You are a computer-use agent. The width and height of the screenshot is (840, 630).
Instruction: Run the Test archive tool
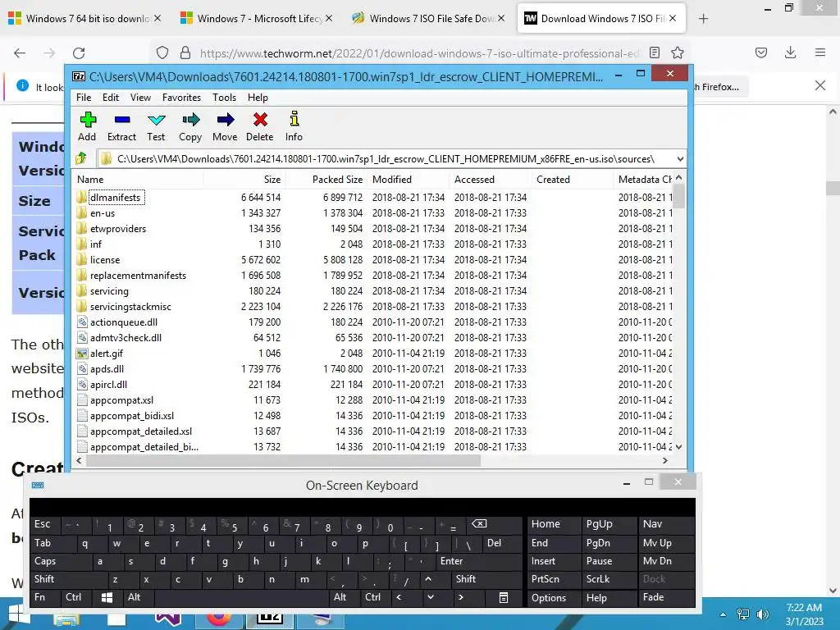click(156, 126)
